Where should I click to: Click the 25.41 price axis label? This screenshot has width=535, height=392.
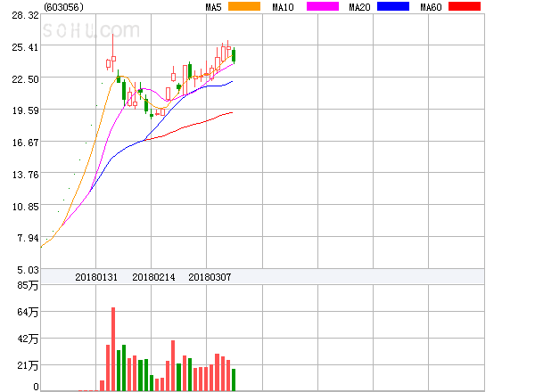[26, 47]
